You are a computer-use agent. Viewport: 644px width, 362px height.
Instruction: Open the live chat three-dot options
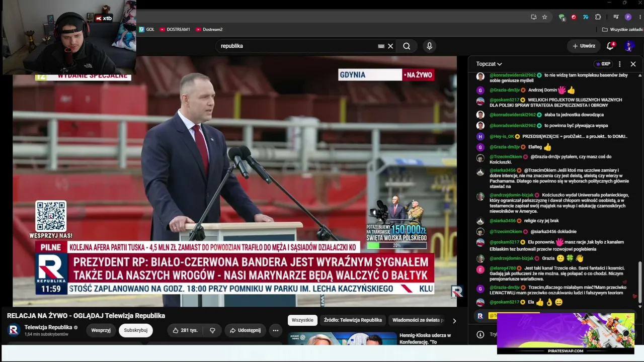coord(620,64)
